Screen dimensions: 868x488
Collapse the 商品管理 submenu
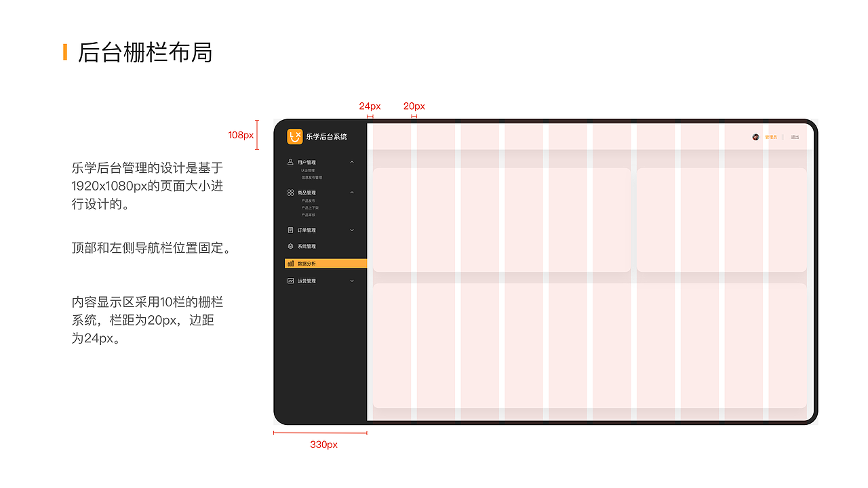click(352, 192)
